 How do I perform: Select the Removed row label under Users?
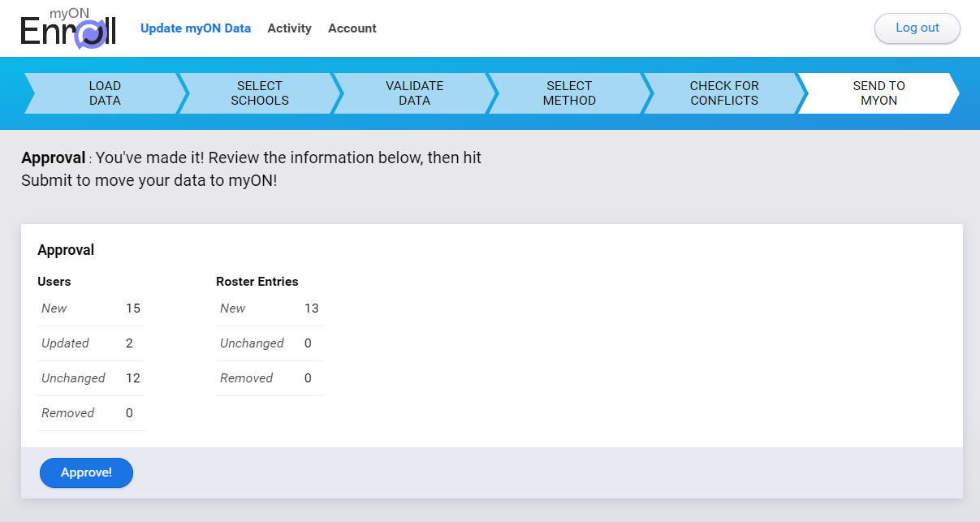tap(68, 413)
